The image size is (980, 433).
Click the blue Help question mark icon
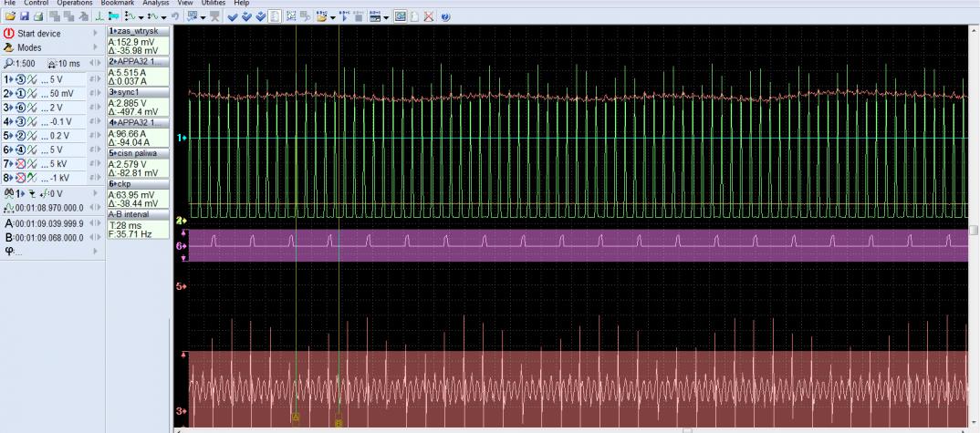(445, 16)
